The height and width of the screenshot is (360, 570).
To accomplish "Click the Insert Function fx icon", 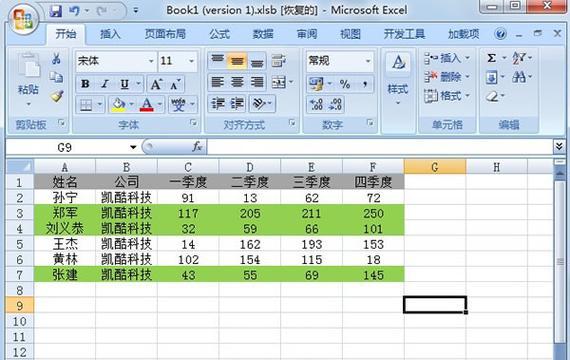I will [x=197, y=147].
